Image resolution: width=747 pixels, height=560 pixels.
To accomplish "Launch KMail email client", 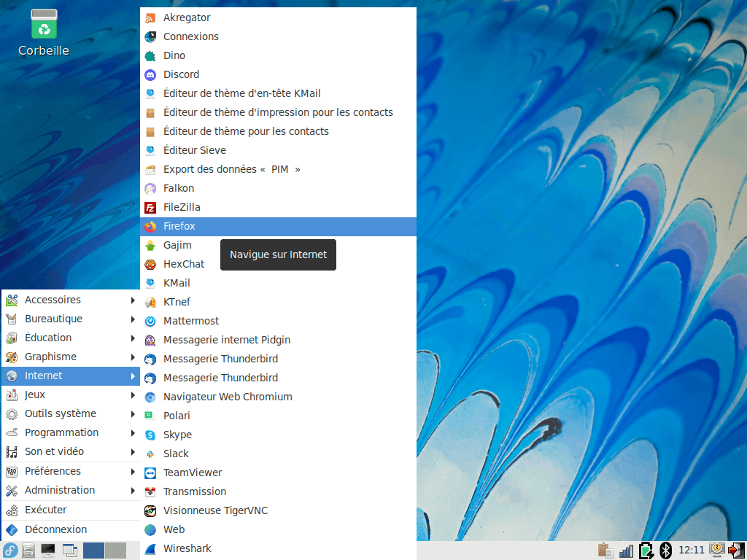I will [x=278, y=284].
